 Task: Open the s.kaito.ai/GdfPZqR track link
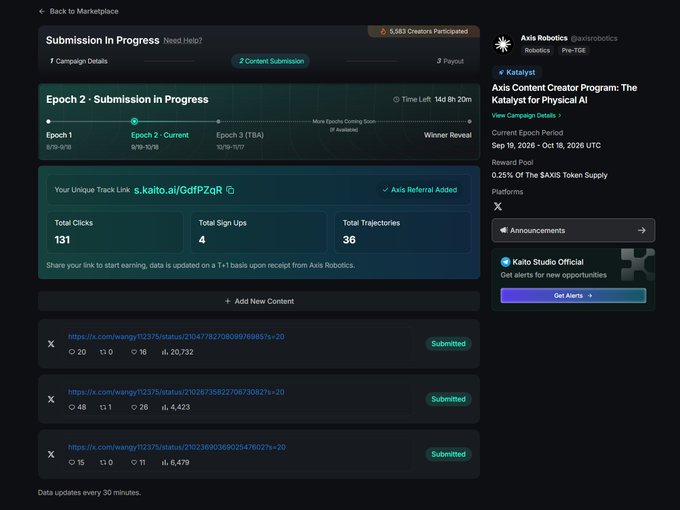click(178, 190)
